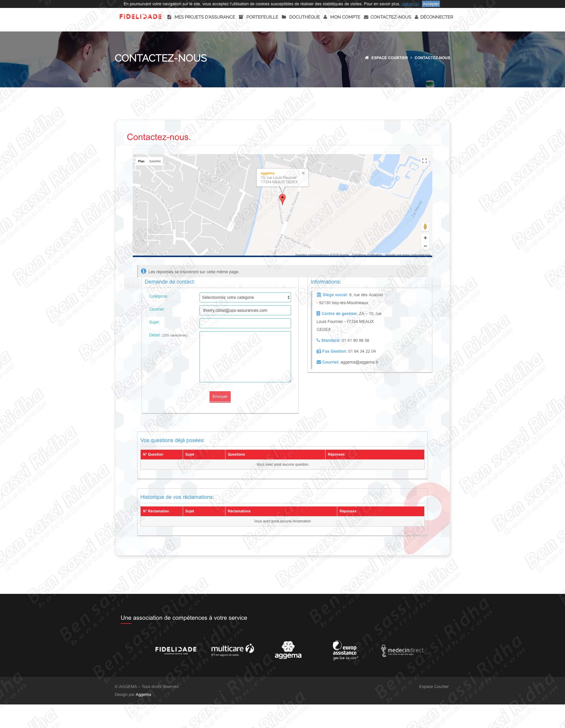Viewport: 565px width, 728px height.
Task: Close the aggema map info popup
Action: pyautogui.click(x=303, y=173)
